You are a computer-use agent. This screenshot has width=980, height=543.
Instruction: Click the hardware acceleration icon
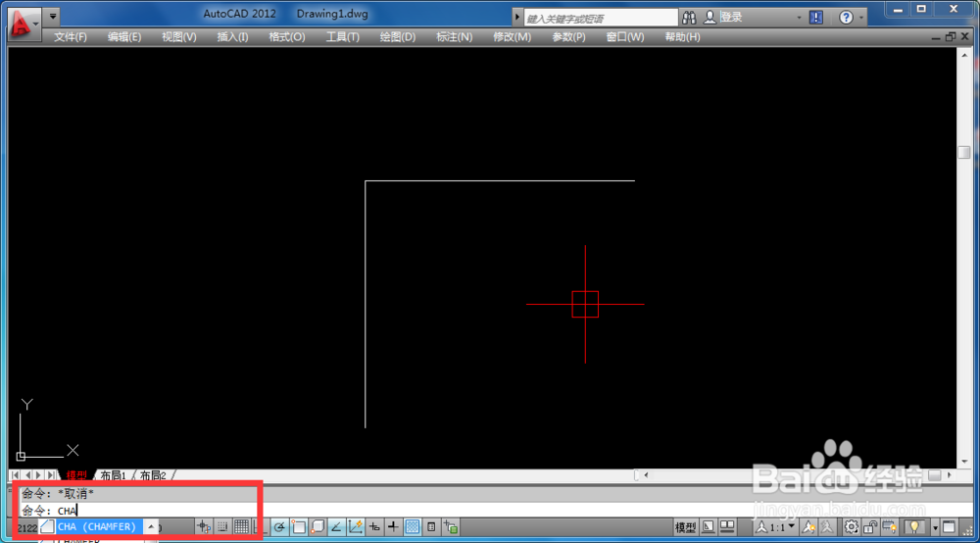pos(890,527)
